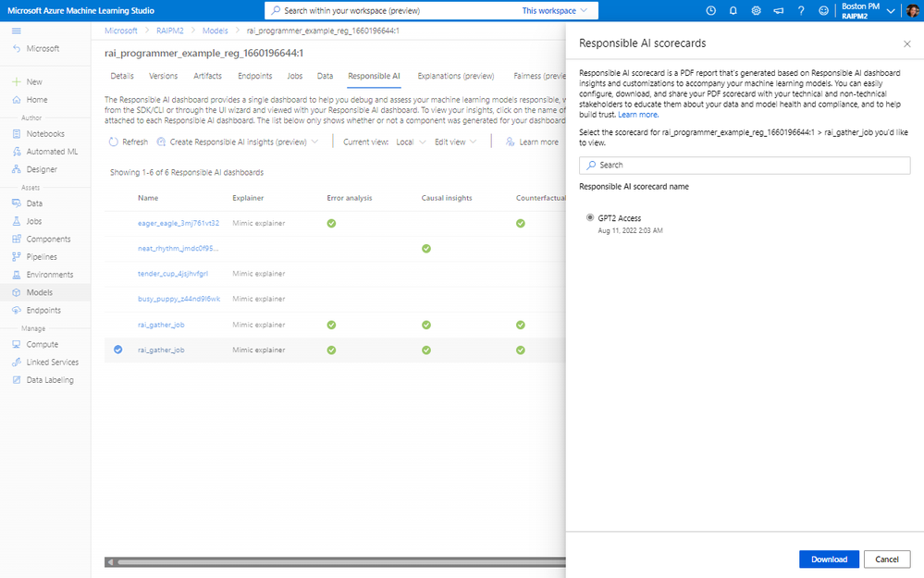Click Learn more in the toolbar
This screenshot has width=924, height=578.
point(532,142)
